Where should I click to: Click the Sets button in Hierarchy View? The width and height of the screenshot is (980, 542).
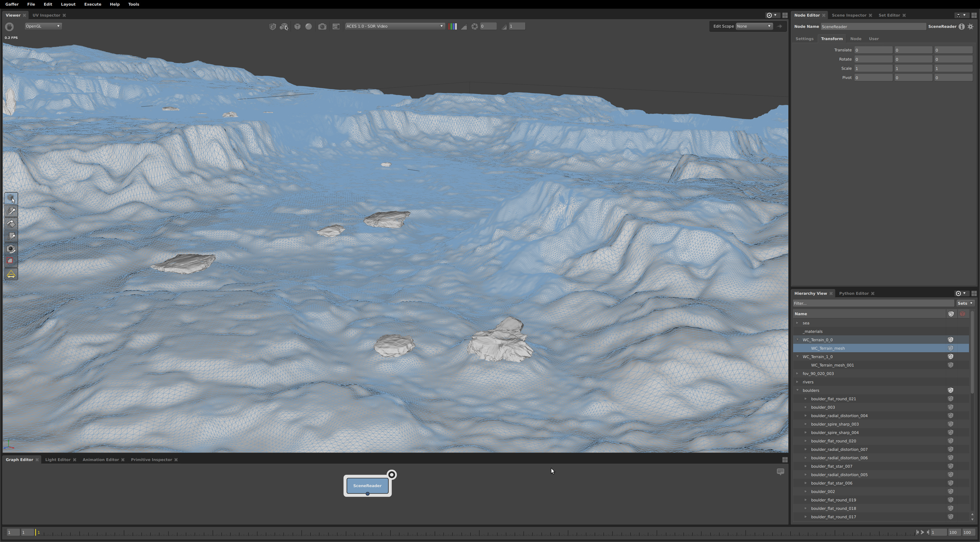tap(965, 303)
